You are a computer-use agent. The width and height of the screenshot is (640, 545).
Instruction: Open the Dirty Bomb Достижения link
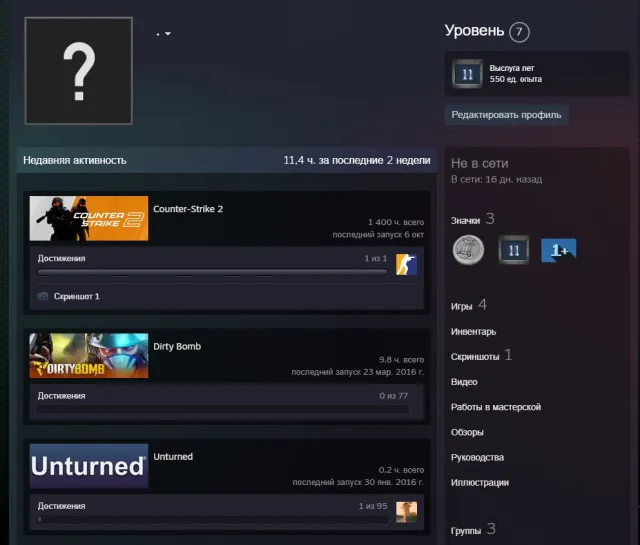[x=62, y=396]
